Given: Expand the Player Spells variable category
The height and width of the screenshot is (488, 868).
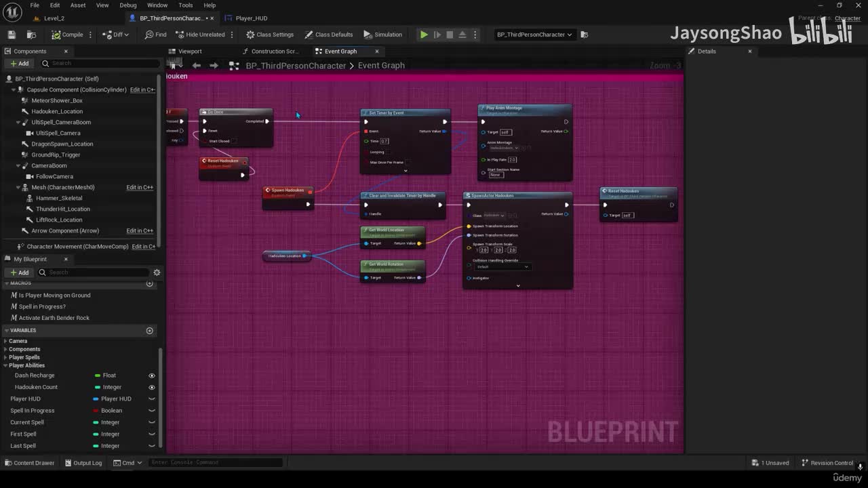Looking at the screenshot, I should point(6,357).
